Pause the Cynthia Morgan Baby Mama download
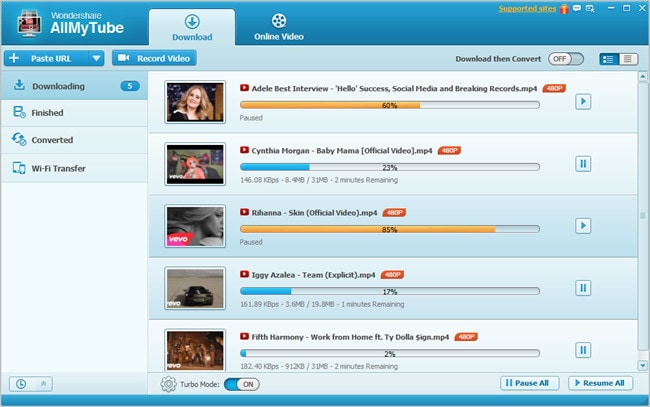Image resolution: width=650 pixels, height=407 pixels. 583,164
